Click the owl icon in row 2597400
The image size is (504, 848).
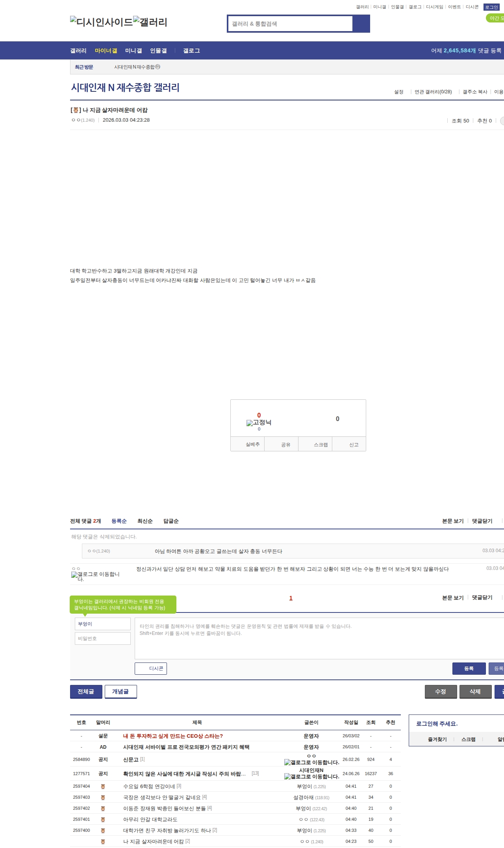(103, 830)
